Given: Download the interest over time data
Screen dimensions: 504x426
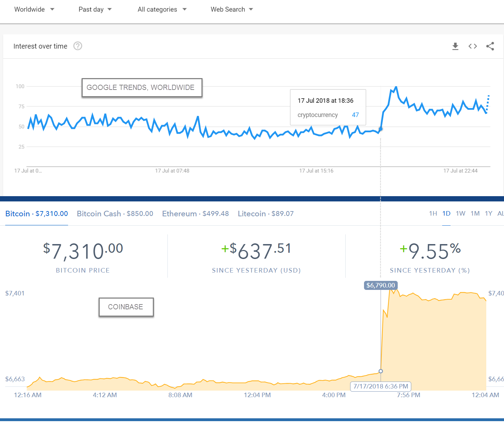Looking at the screenshot, I should coord(455,46).
